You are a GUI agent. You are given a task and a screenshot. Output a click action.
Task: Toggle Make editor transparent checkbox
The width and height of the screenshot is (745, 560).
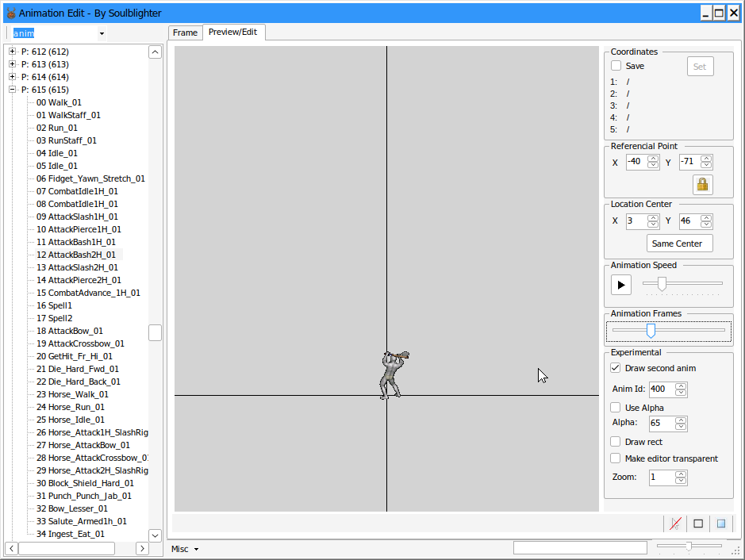[616, 458]
